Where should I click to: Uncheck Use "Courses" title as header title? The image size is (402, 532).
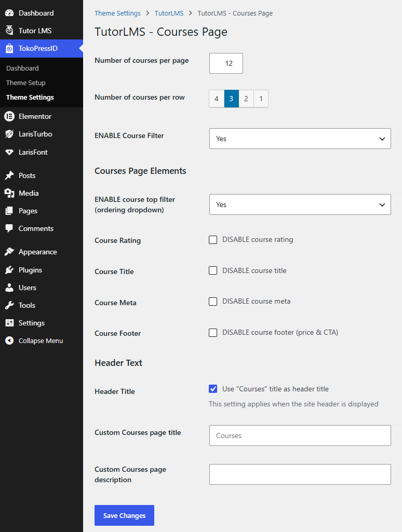point(213,389)
